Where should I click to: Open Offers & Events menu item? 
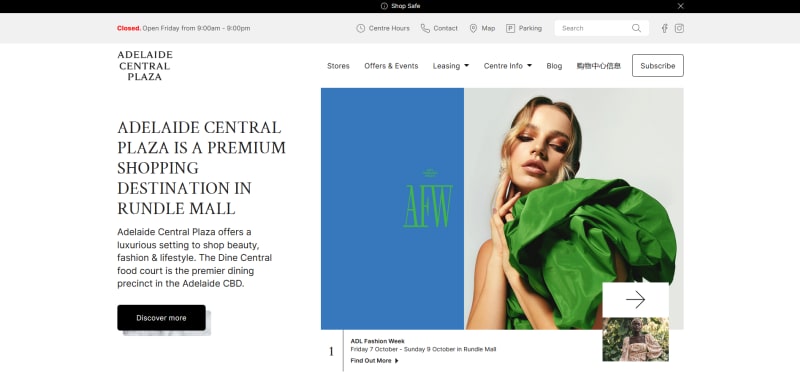pyautogui.click(x=391, y=66)
